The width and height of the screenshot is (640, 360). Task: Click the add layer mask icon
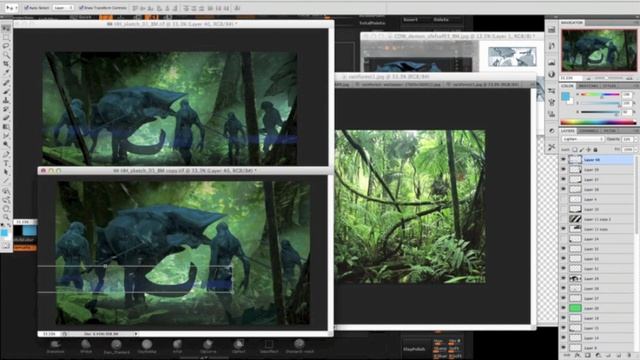pyautogui.click(x=588, y=356)
